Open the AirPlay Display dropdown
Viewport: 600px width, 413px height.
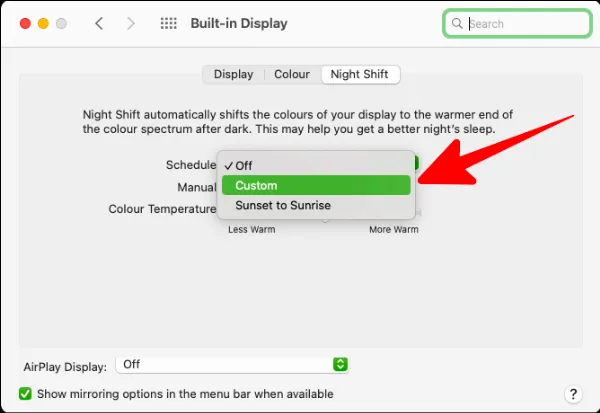[232, 365]
